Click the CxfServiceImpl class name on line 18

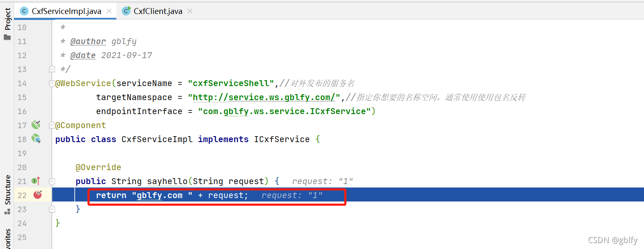tap(157, 139)
